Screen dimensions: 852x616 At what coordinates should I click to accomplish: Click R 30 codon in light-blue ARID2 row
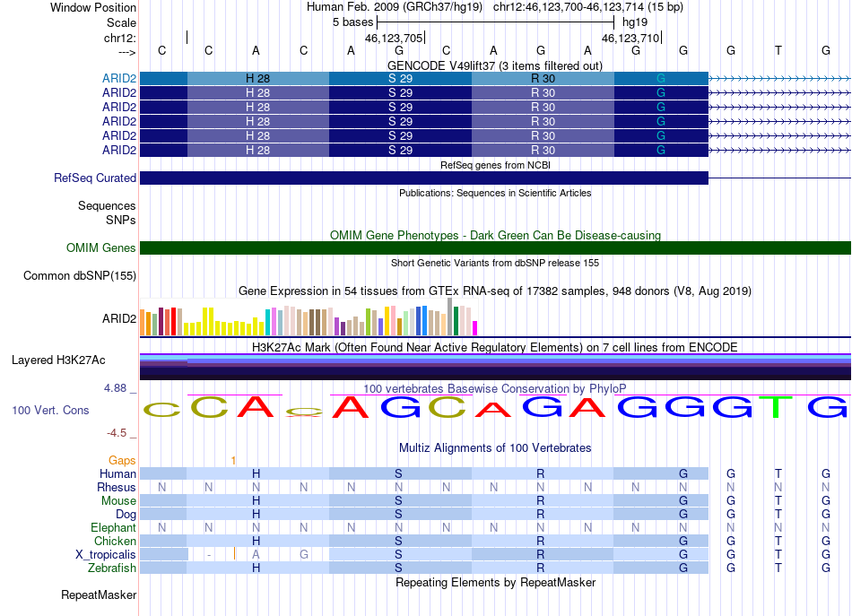[x=543, y=78]
